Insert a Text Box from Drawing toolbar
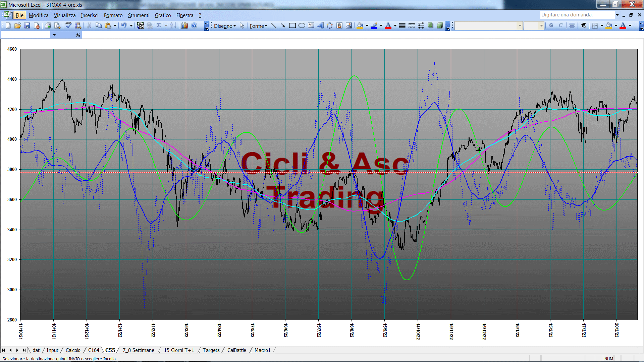 [x=311, y=25]
